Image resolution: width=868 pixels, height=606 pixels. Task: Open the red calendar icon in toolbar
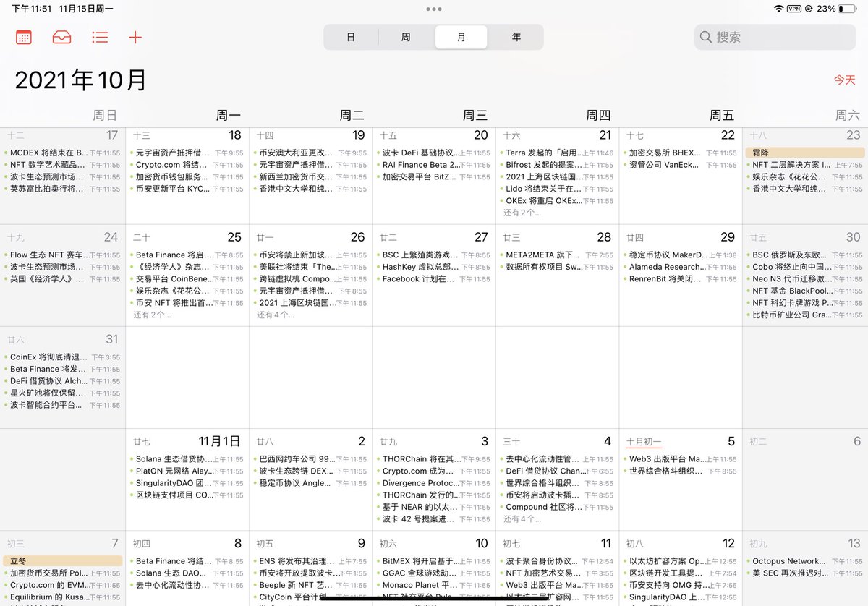coord(24,37)
